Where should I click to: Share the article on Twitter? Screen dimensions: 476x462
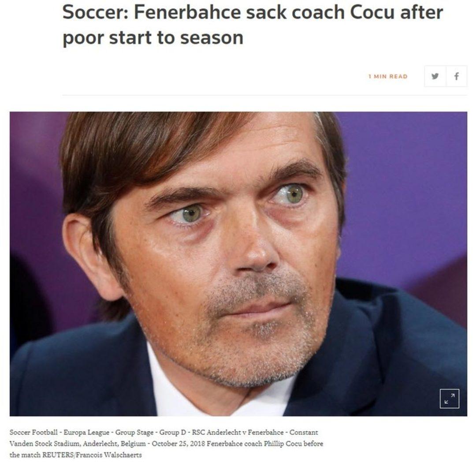tap(435, 76)
